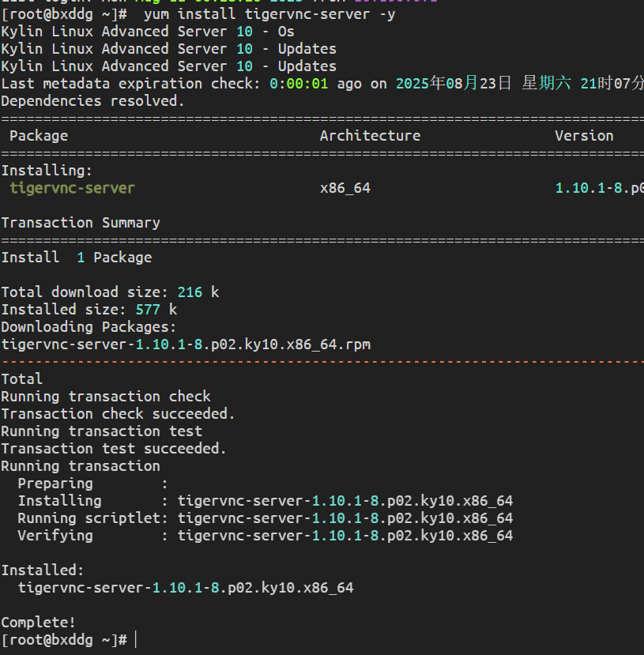
Task: Select the 'Transaction test succeeded.' line
Action: point(114,449)
